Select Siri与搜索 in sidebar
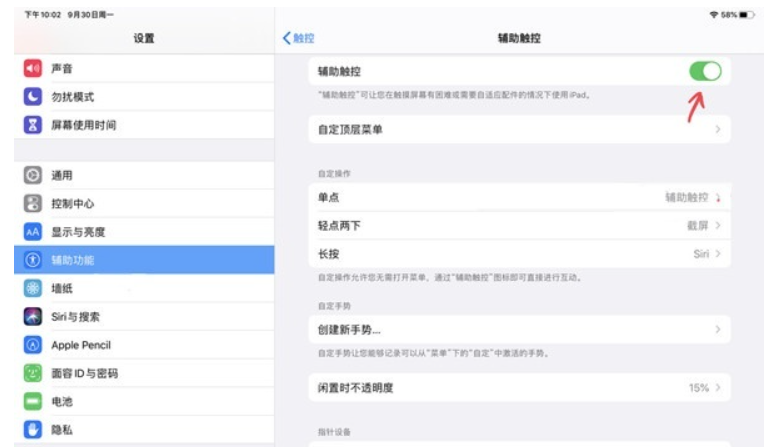The height and width of the screenshot is (447, 773). tap(144, 316)
